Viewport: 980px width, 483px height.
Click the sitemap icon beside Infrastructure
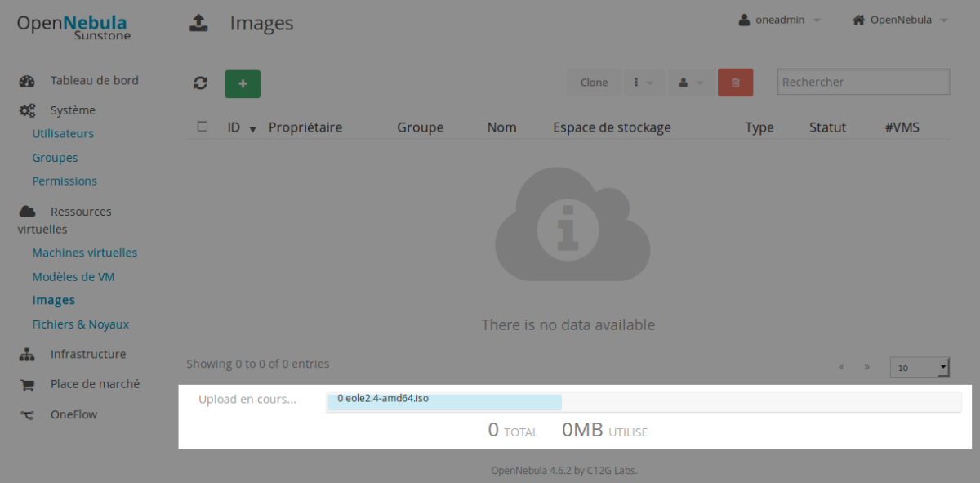point(27,355)
